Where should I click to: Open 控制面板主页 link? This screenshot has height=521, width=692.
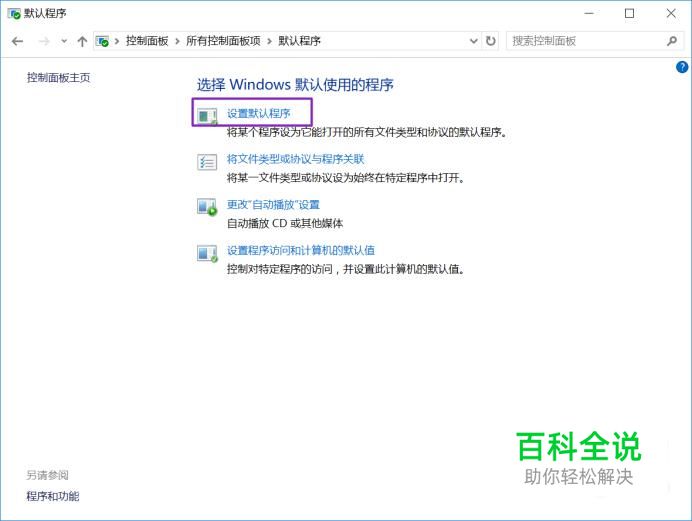[x=58, y=78]
